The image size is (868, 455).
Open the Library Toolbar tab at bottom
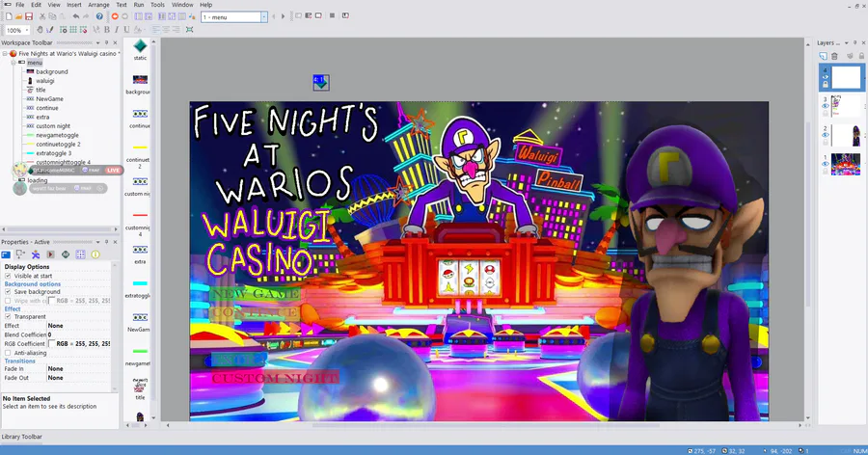pyautogui.click(x=21, y=437)
